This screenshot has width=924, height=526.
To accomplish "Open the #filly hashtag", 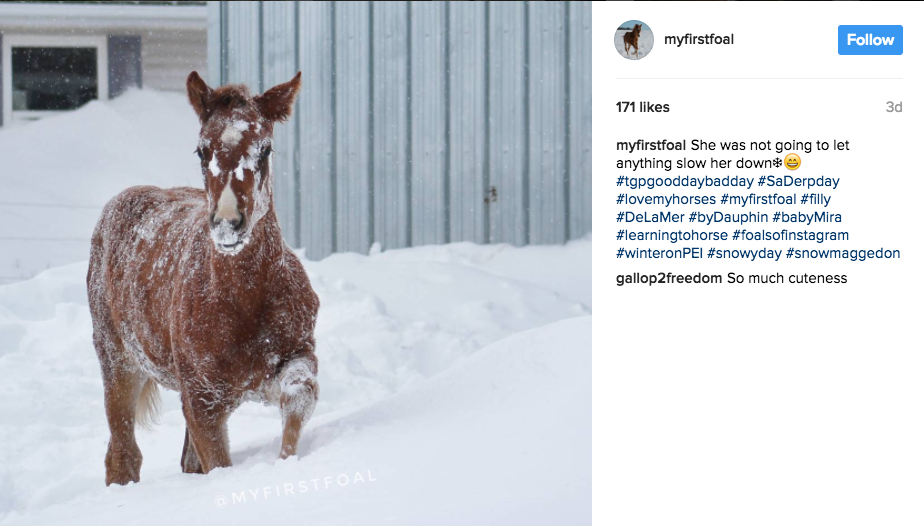I will [816, 199].
